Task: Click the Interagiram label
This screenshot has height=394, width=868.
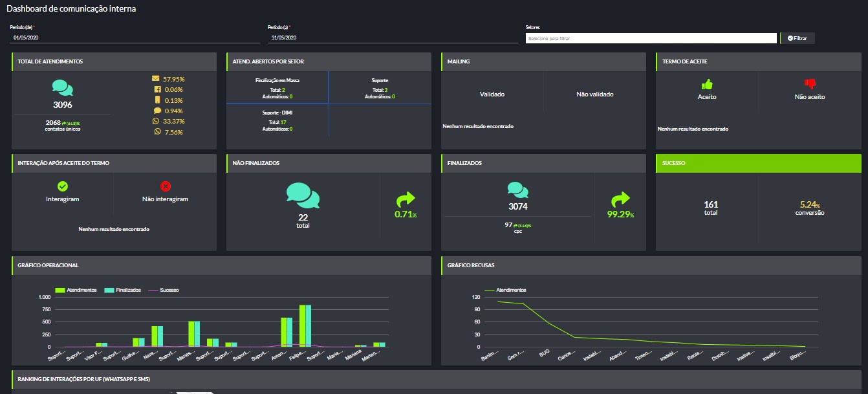Action: point(63,199)
